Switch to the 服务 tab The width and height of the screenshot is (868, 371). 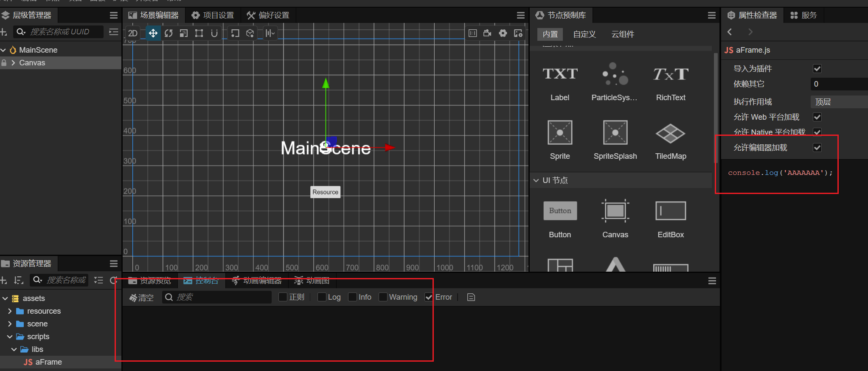pos(804,15)
